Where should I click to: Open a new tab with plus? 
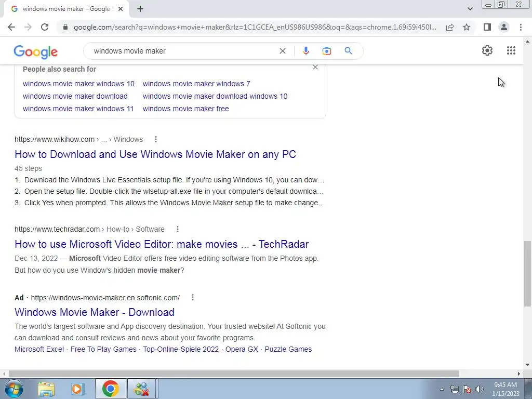pos(140,9)
